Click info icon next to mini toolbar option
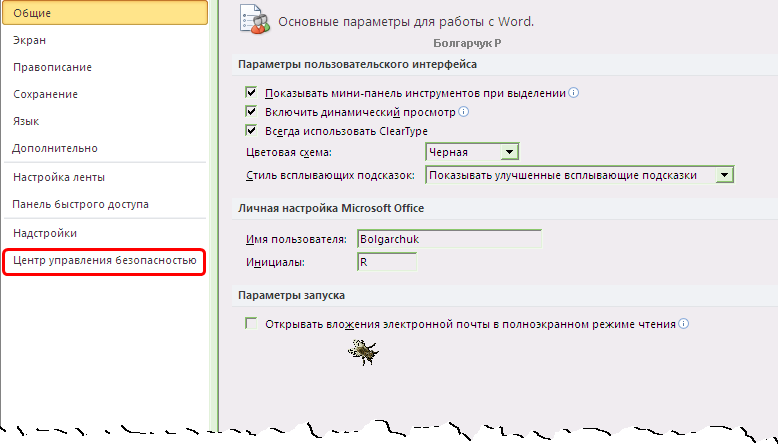The height and width of the screenshot is (446, 778). [x=574, y=93]
